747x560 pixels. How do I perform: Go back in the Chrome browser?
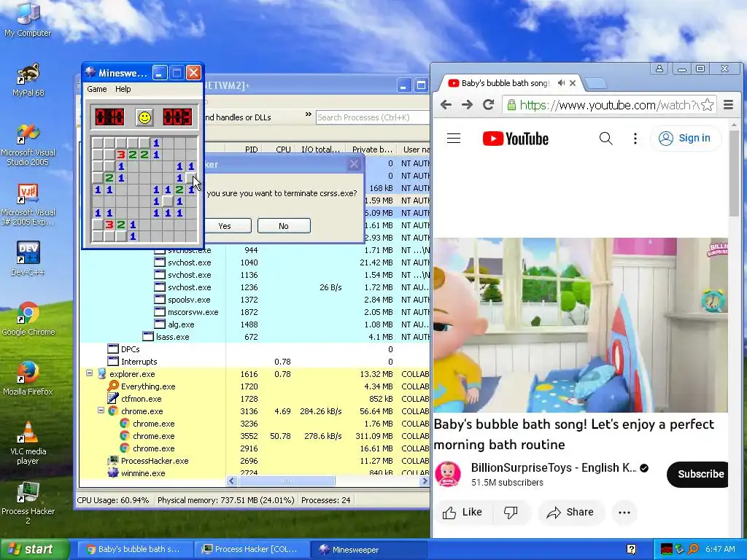[446, 105]
